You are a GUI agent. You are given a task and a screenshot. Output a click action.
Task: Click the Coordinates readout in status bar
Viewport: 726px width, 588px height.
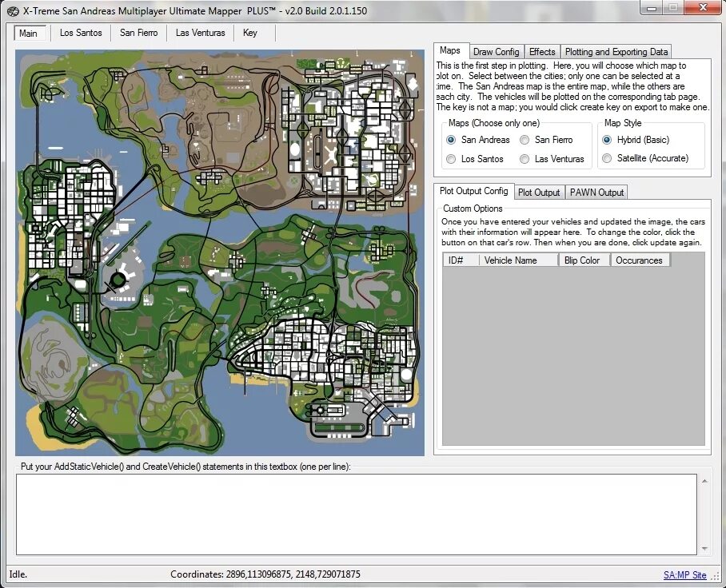pos(265,574)
